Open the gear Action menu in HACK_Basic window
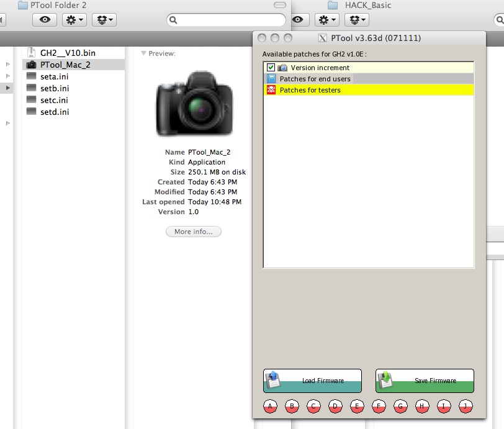The height and width of the screenshot is (429, 504). pyautogui.click(x=327, y=20)
